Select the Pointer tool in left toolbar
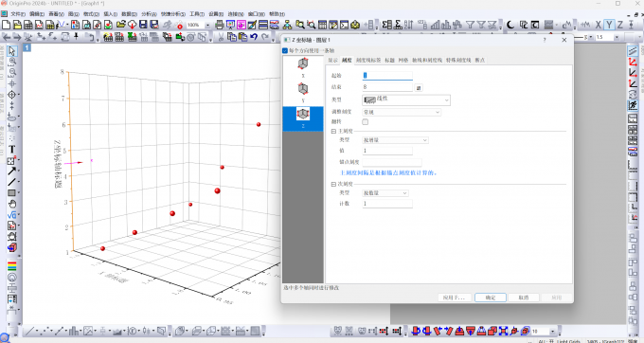 [12, 51]
